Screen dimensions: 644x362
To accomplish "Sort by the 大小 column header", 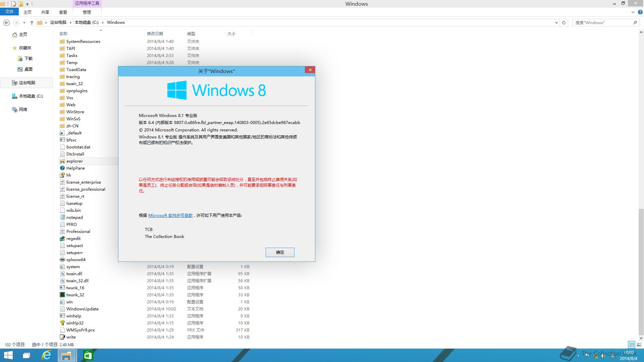I will 231,34.
